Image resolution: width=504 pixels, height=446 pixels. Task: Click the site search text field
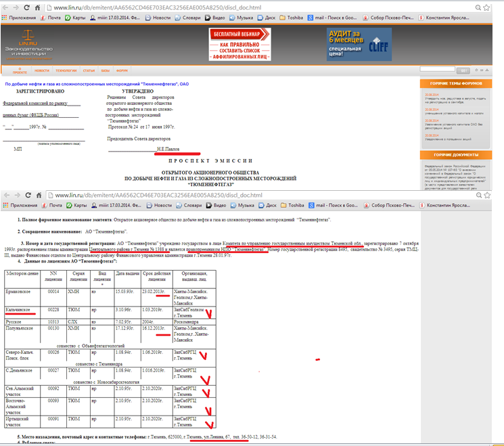pos(437,70)
